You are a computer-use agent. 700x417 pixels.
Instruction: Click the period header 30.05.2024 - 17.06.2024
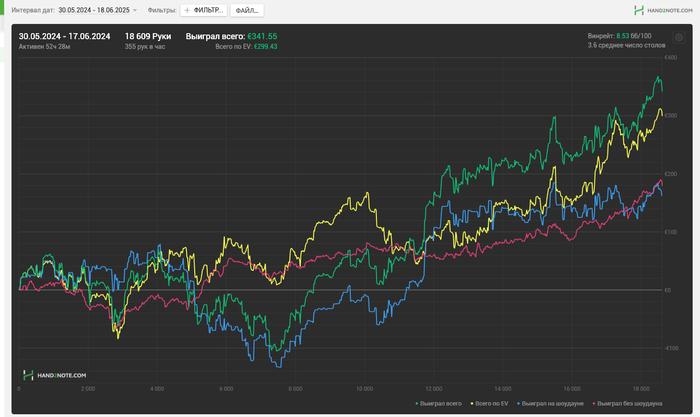click(64, 36)
